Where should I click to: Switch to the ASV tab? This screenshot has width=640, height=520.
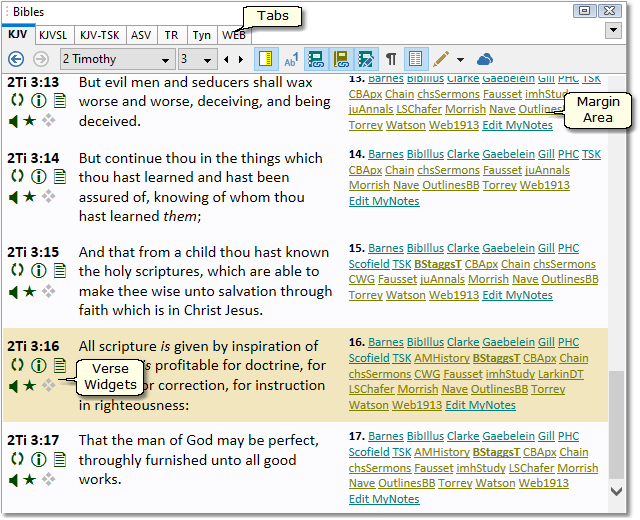point(141,35)
